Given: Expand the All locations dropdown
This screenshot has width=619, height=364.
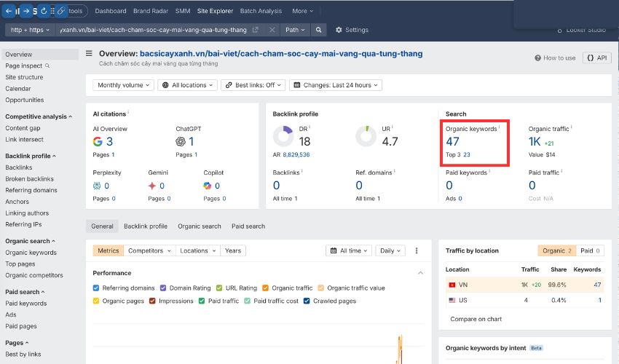Looking at the screenshot, I should [188, 85].
